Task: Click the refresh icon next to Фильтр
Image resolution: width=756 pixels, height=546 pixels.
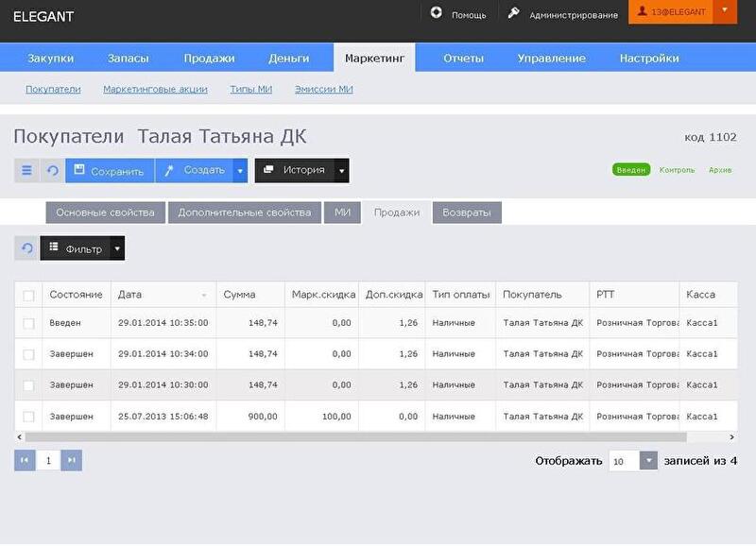Action: 27,248
